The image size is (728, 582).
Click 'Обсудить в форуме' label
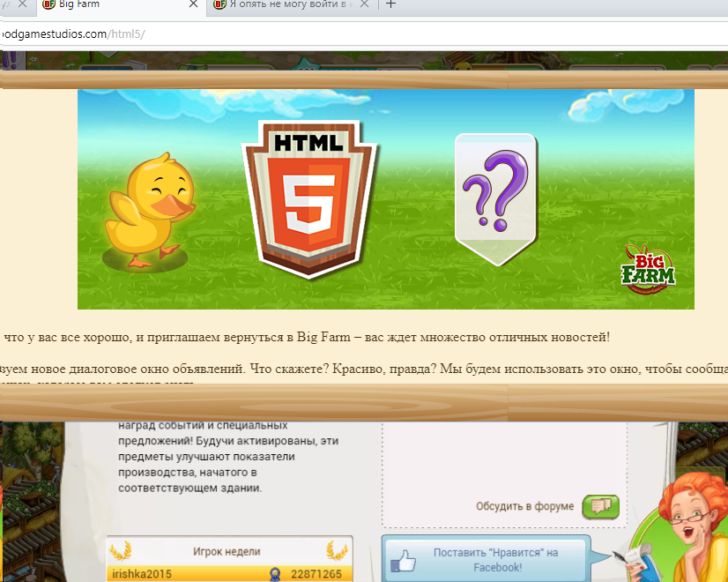click(524, 506)
